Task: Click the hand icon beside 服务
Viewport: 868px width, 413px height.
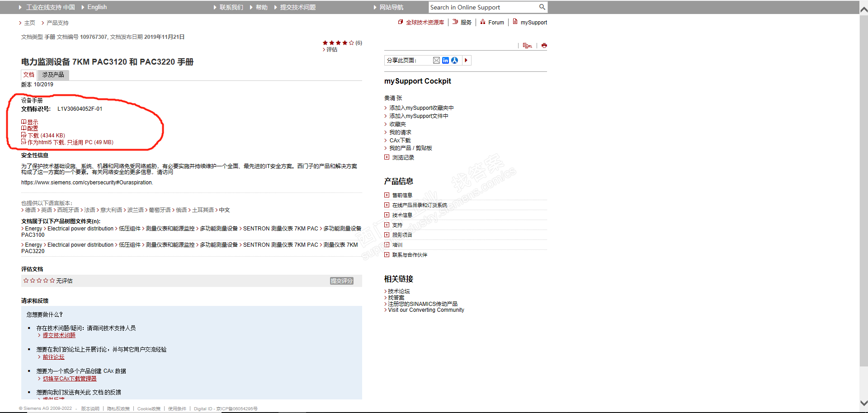Action: [455, 22]
